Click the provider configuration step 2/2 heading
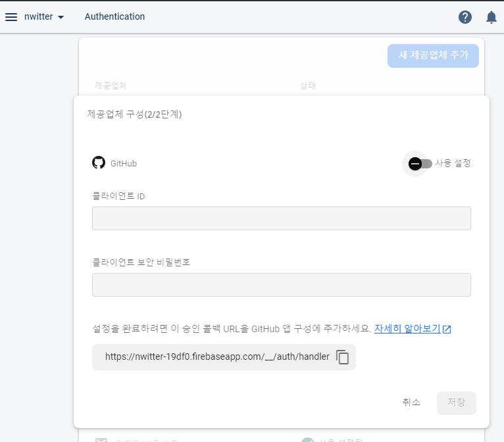 pyautogui.click(x=134, y=114)
